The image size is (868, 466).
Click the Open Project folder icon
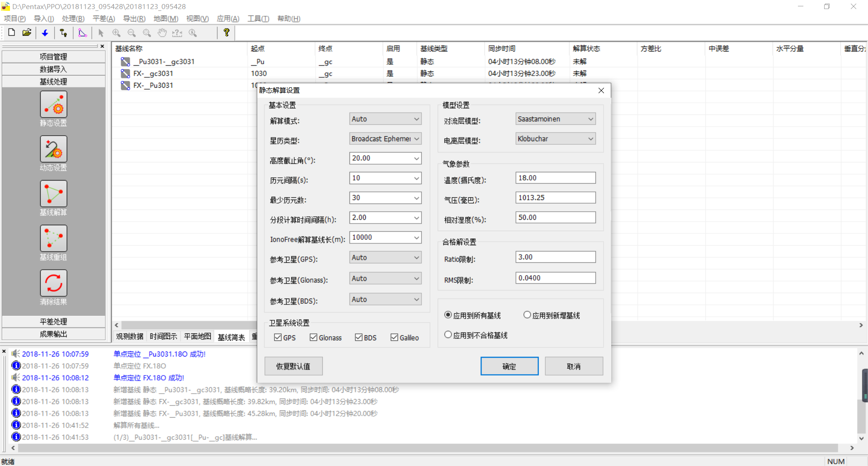27,33
